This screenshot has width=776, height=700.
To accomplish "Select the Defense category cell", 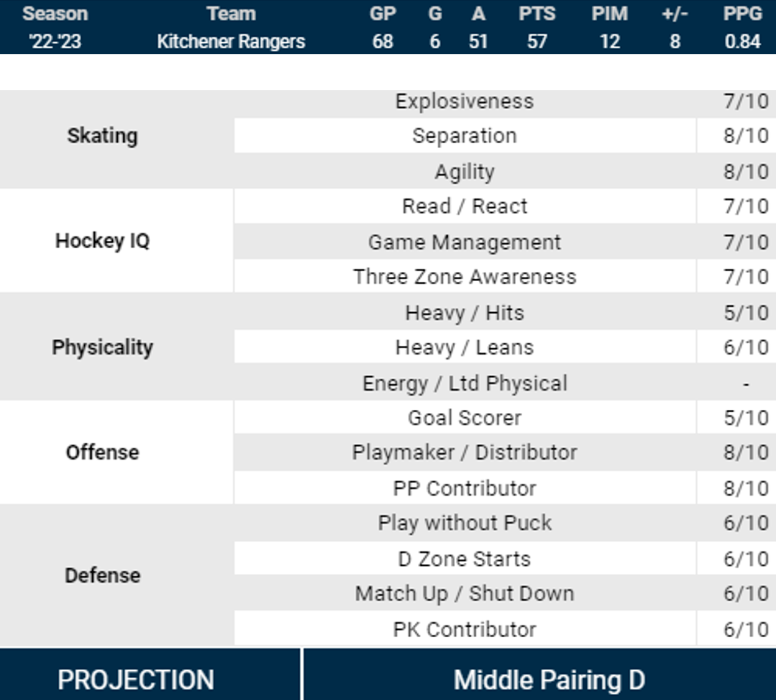I will [102, 576].
